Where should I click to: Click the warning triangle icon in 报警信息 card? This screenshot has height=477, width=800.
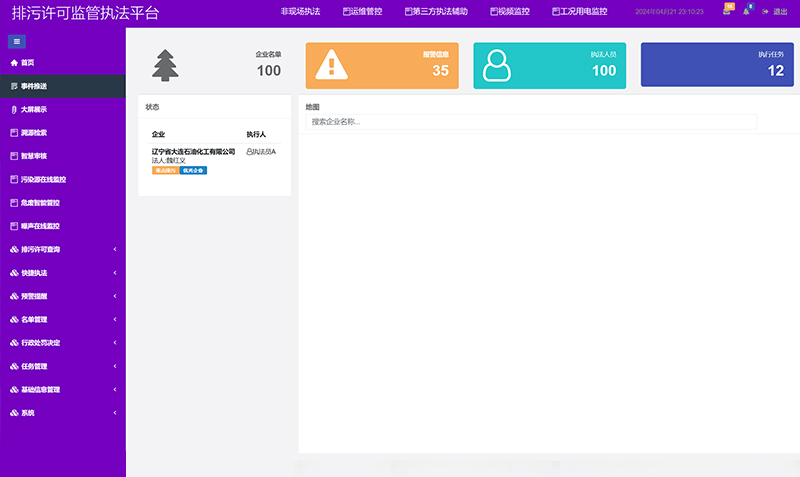coord(332,65)
